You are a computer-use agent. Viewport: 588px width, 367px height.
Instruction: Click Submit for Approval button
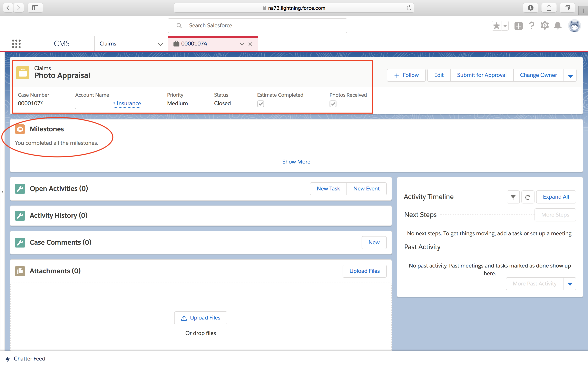point(482,75)
